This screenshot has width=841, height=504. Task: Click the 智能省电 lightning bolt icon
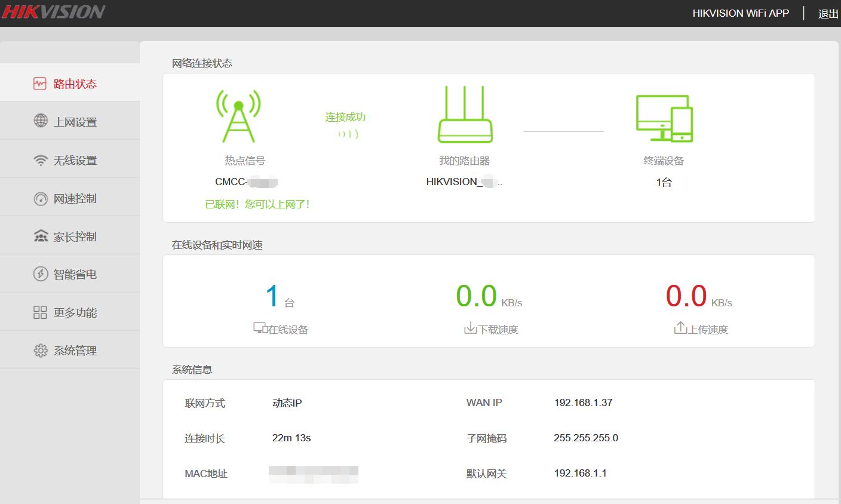coord(41,274)
